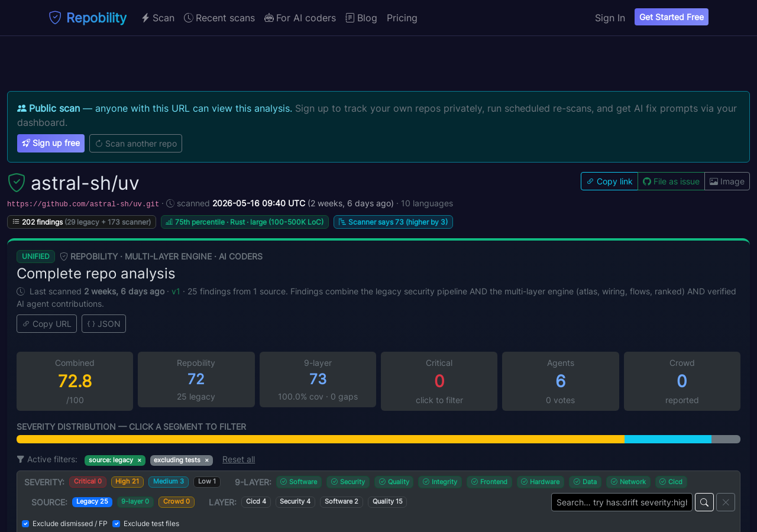Open the Pricing page
The height and width of the screenshot is (532, 757).
(402, 18)
